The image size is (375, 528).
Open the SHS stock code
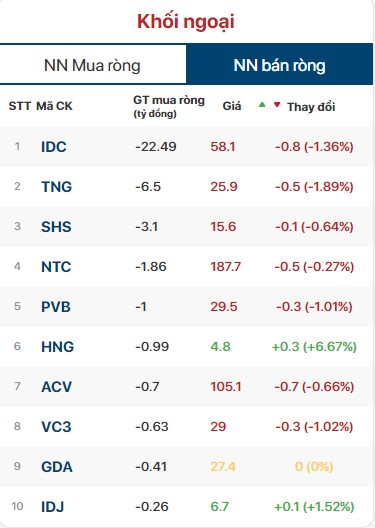coord(56,227)
